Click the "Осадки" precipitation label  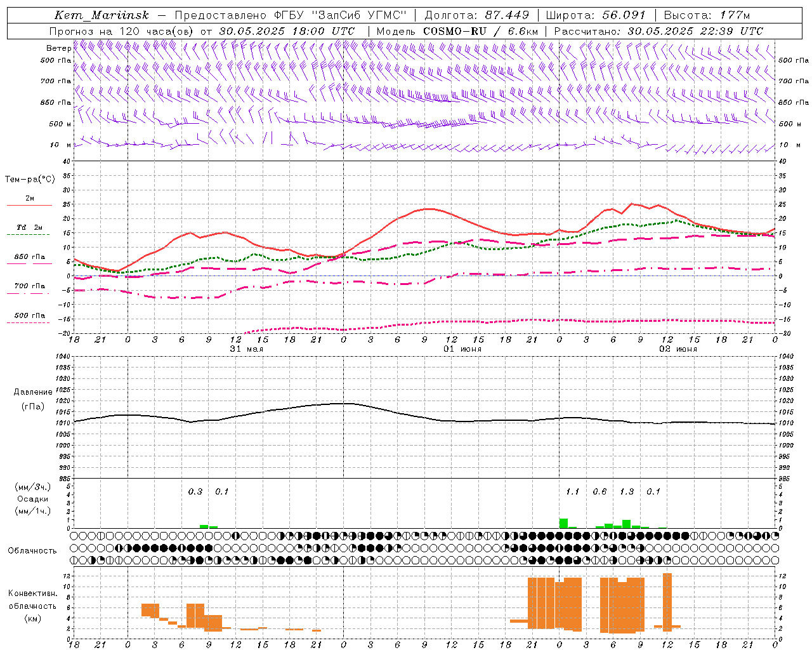pos(33,499)
